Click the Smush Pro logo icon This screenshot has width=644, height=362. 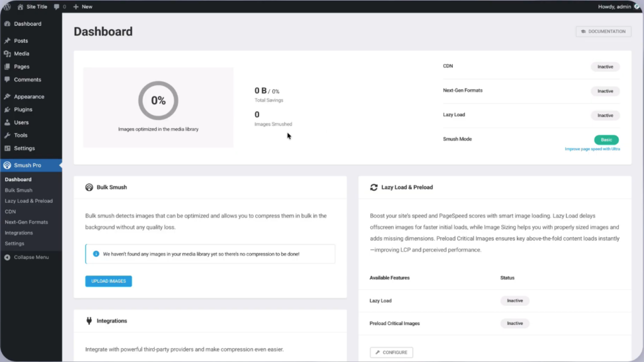pos(8,165)
